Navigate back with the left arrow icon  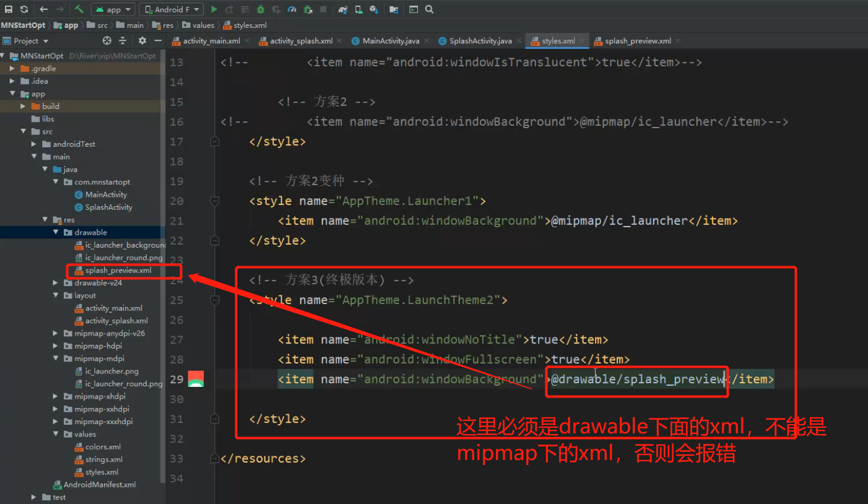pyautogui.click(x=43, y=9)
